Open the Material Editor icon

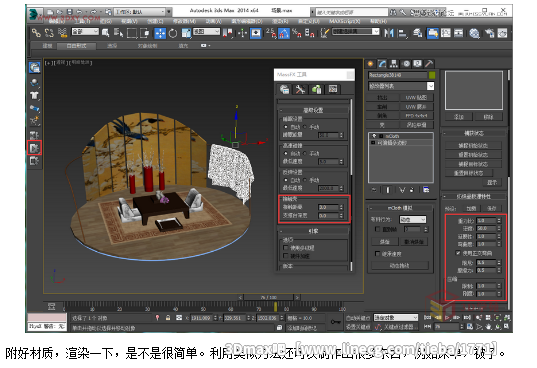coord(474,33)
